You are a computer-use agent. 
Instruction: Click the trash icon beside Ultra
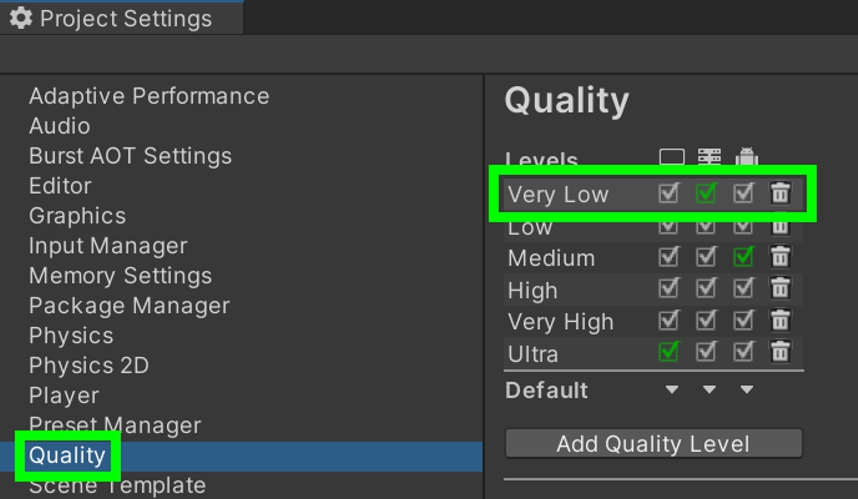pyautogui.click(x=780, y=353)
